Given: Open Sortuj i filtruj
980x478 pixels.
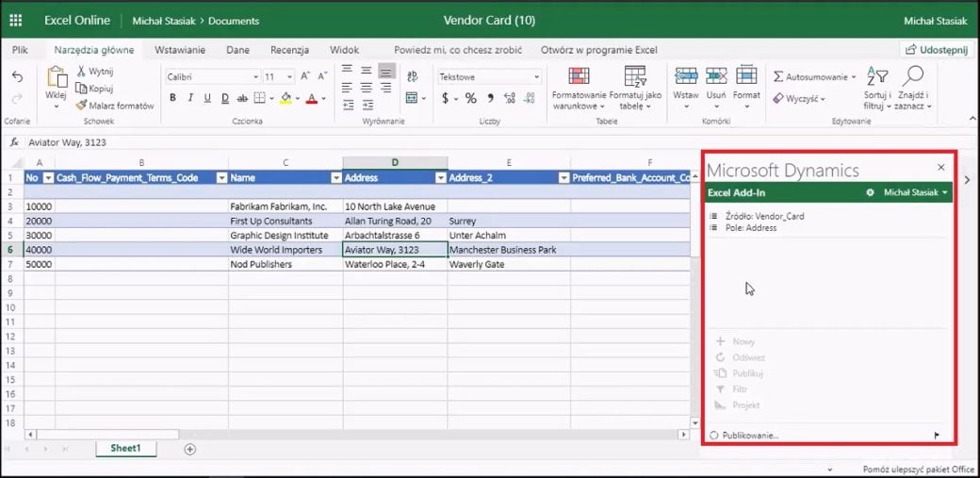Looking at the screenshot, I should point(877,88).
